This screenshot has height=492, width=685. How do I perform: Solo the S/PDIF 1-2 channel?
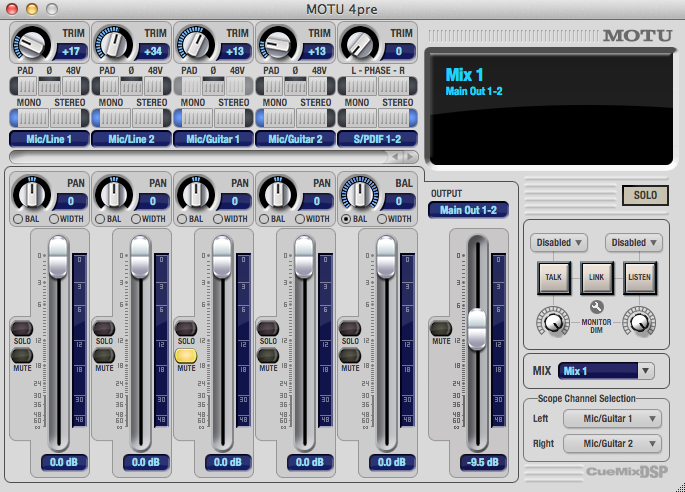point(350,328)
